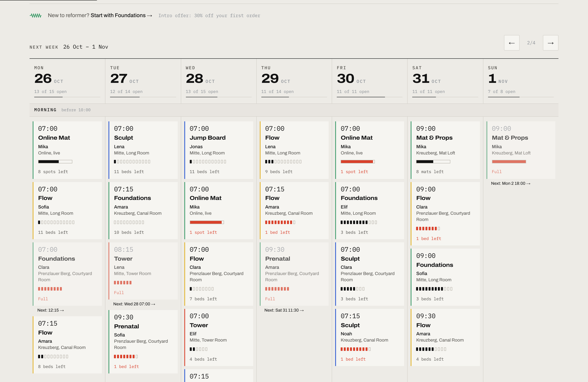Click capacity bar on Friday Online Mat
Viewport: 588px width, 382px height.
tap(358, 161)
